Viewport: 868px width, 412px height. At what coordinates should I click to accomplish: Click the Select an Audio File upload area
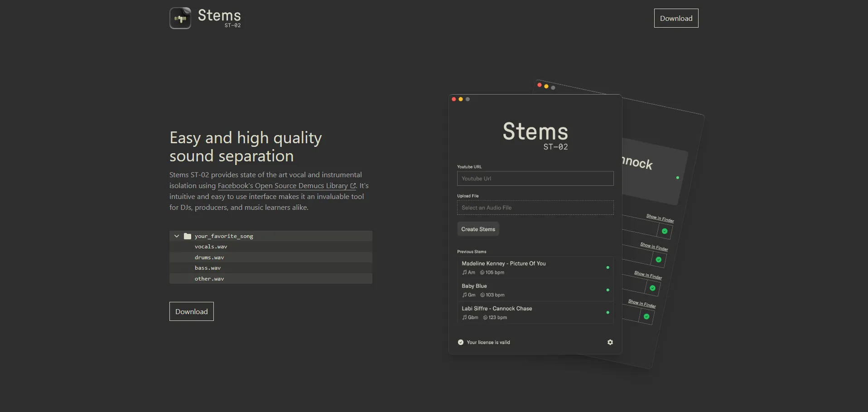coord(535,208)
